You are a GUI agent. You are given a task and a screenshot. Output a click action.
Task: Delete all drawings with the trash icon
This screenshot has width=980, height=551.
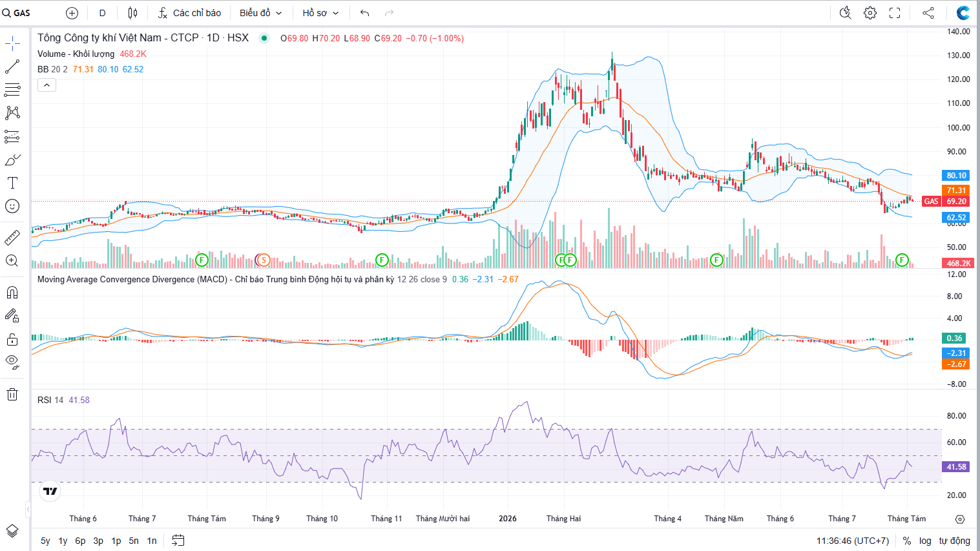click(12, 394)
